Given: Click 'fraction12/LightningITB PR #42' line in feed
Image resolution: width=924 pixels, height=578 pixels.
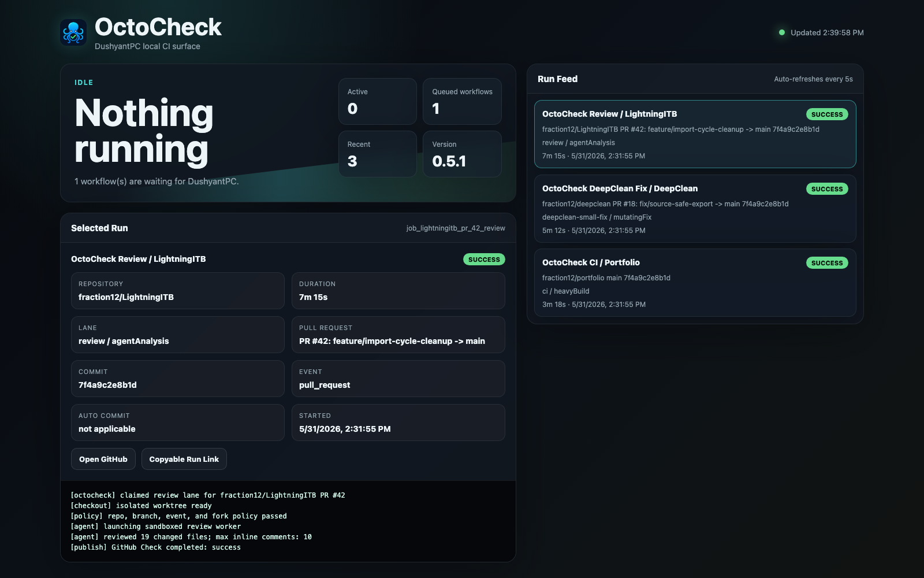Looking at the screenshot, I should click(681, 129).
